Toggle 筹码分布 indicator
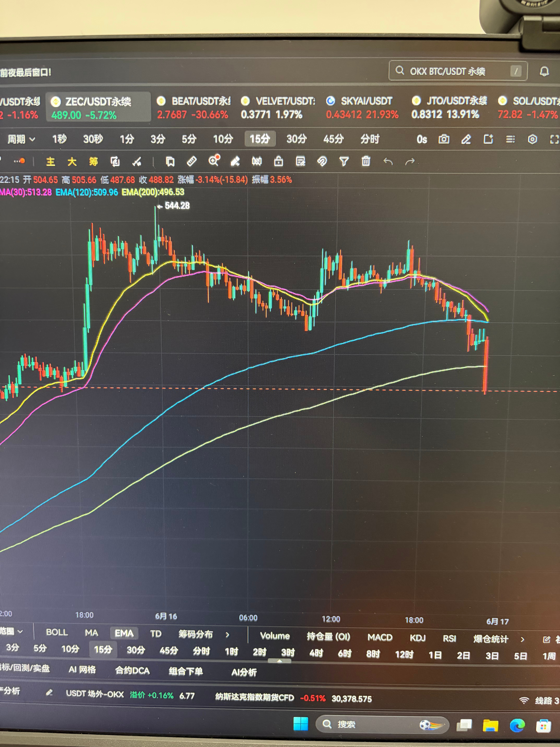The width and height of the screenshot is (560, 747). point(196,635)
